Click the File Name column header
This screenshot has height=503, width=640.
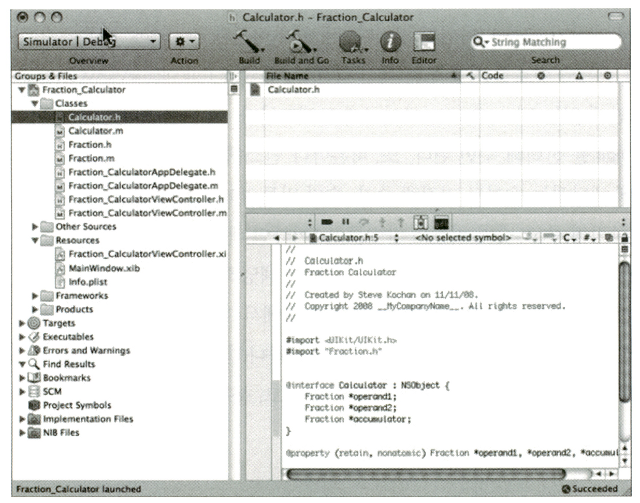coord(350,76)
